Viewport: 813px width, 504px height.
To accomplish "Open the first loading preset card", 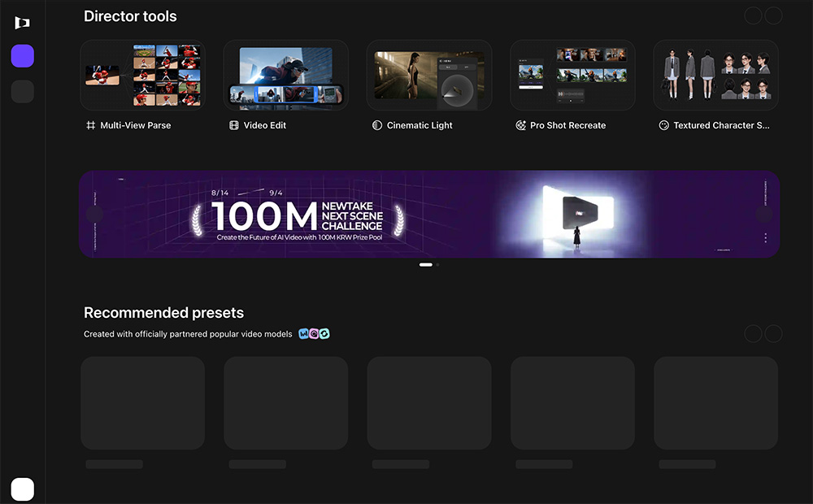I will click(142, 403).
